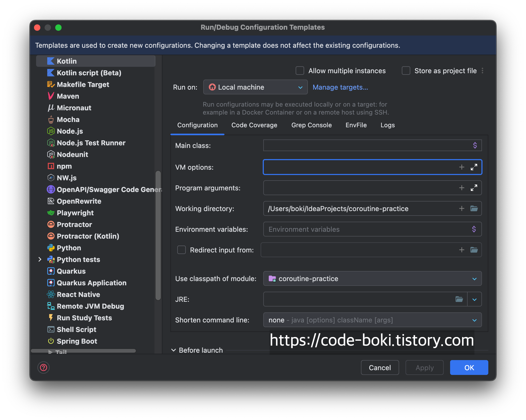The width and height of the screenshot is (526, 420).
Task: Click the templates list vertical scrollbar
Action: pos(158,235)
